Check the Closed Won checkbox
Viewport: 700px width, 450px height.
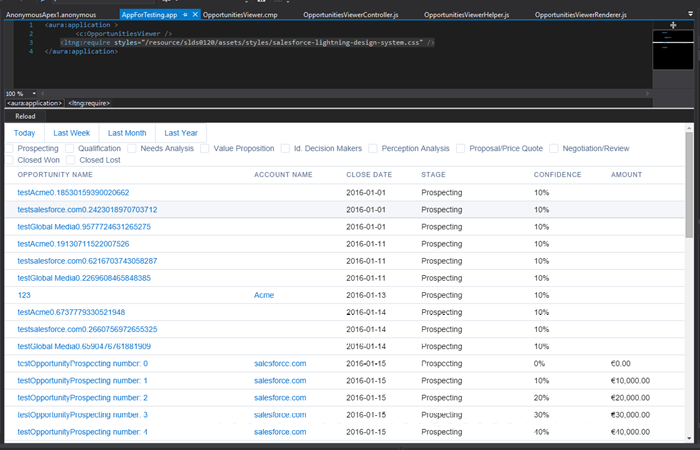(x=9, y=160)
